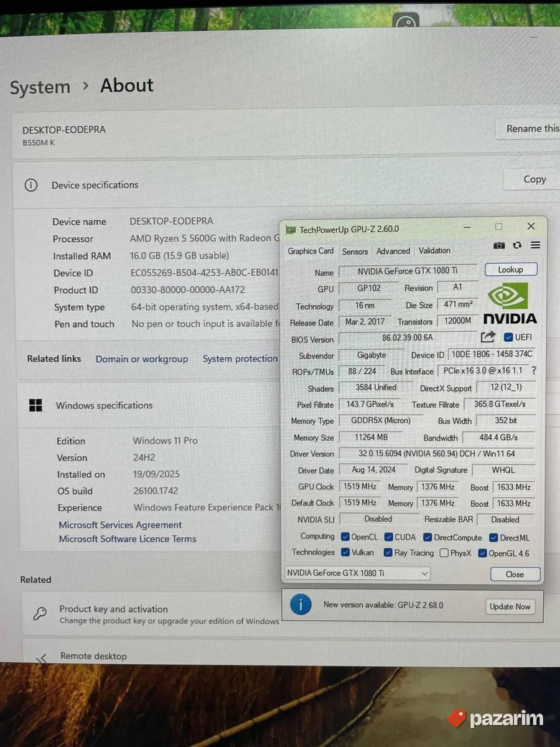Click the GPU-Z icon in the title bar
The width and height of the screenshot is (560, 747).
tap(291, 230)
